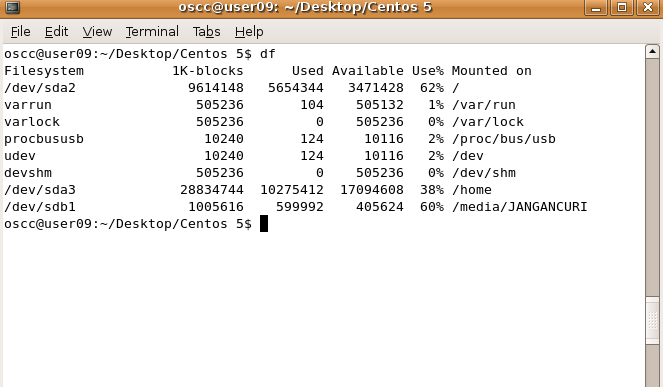Image resolution: width=663 pixels, height=387 pixels.
Task: Click the terminal window icon in title bar
Action: (x=13, y=7)
